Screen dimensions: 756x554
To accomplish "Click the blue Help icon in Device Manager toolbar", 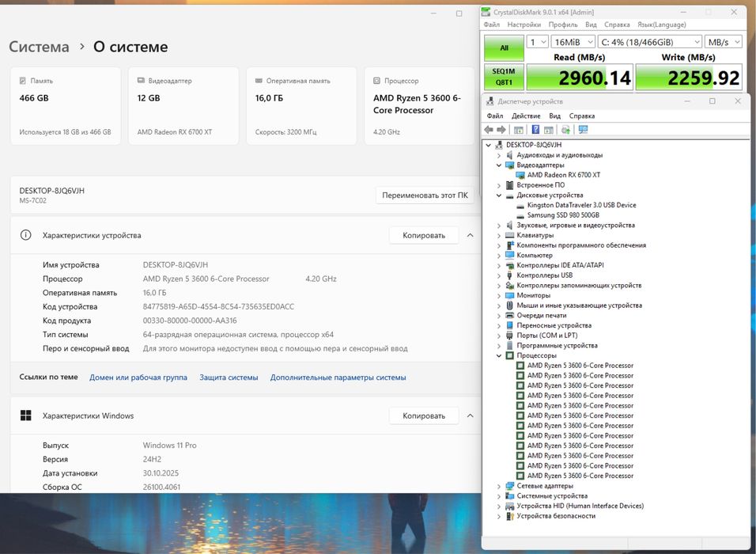I will [535, 130].
